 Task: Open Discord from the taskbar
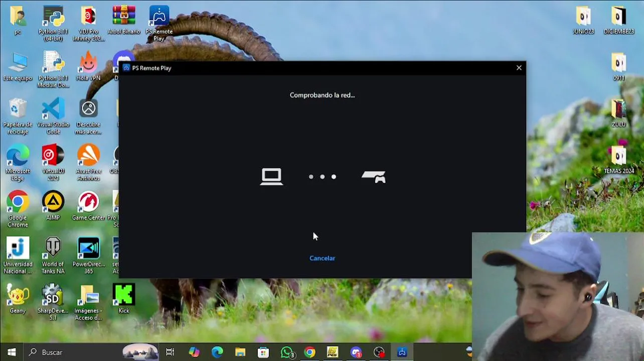[x=356, y=352]
